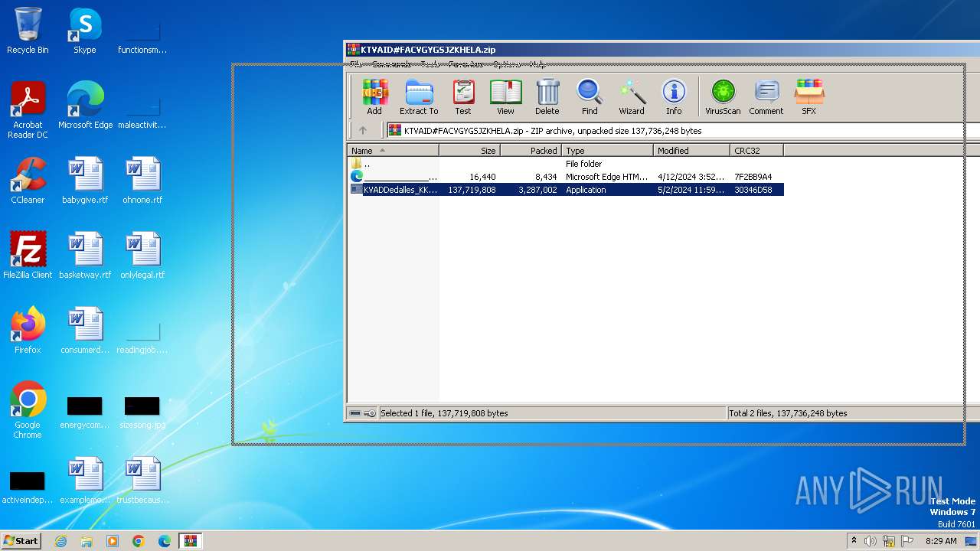Open the Start menu button
This screenshot has height=551, width=980.
point(21,541)
